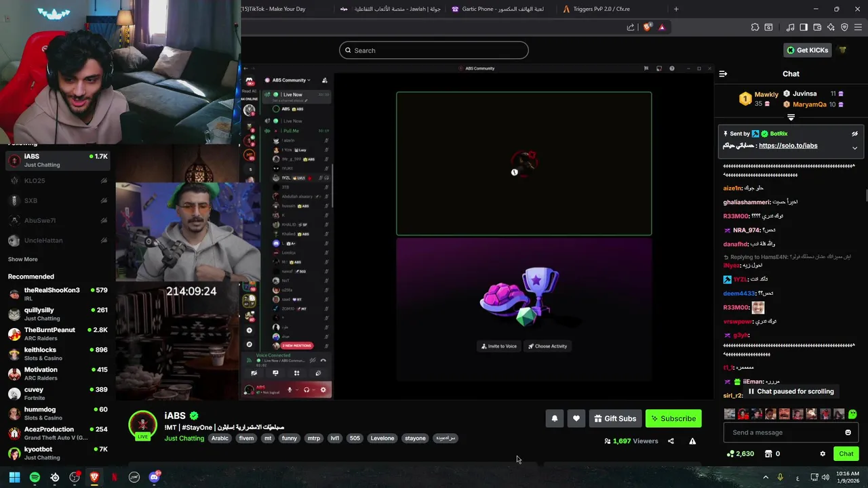This screenshot has height=488, width=868.
Task: Subscribe to the iABS channel
Action: pyautogui.click(x=673, y=419)
